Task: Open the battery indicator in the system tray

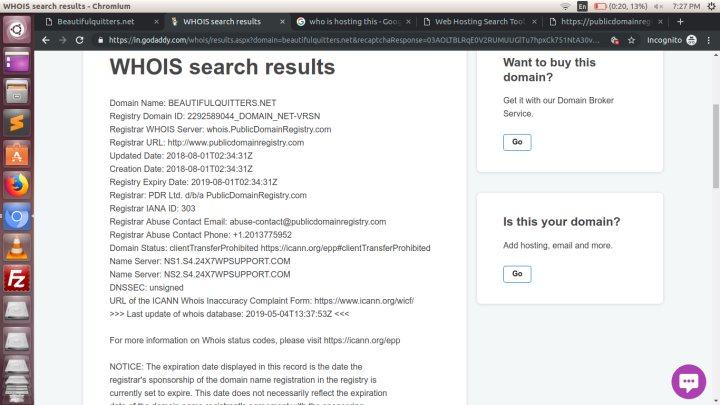Action: click(x=620, y=6)
